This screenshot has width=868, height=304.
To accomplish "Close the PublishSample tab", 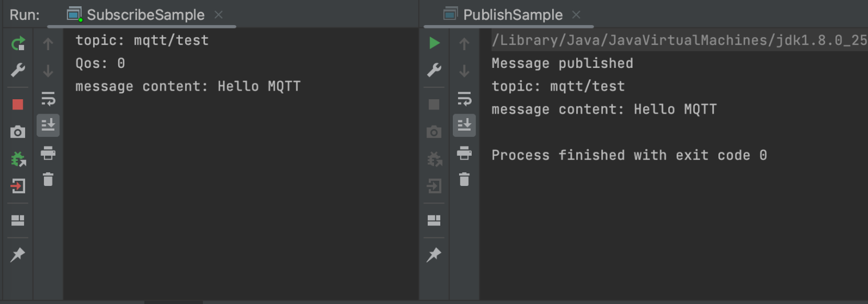I will pyautogui.click(x=576, y=15).
